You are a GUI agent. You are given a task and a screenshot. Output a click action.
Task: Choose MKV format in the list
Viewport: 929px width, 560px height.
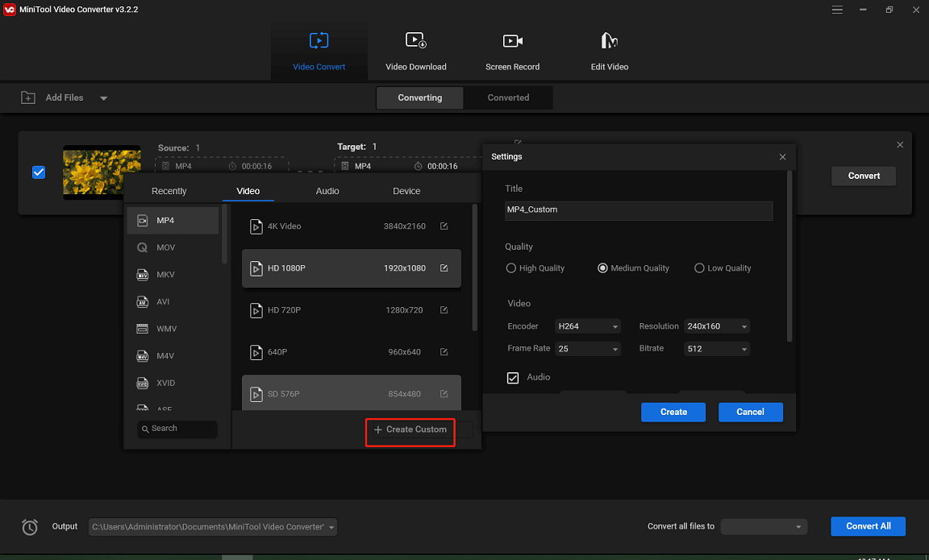point(173,275)
